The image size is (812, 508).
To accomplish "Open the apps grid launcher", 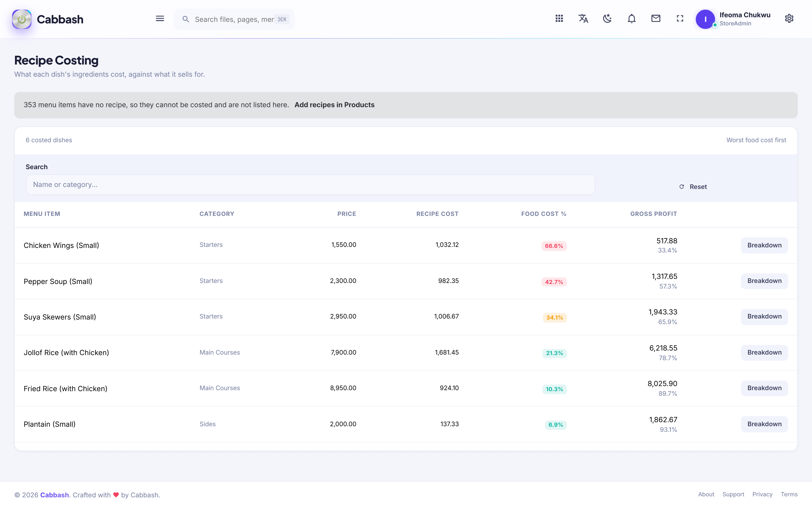I will 559,19.
